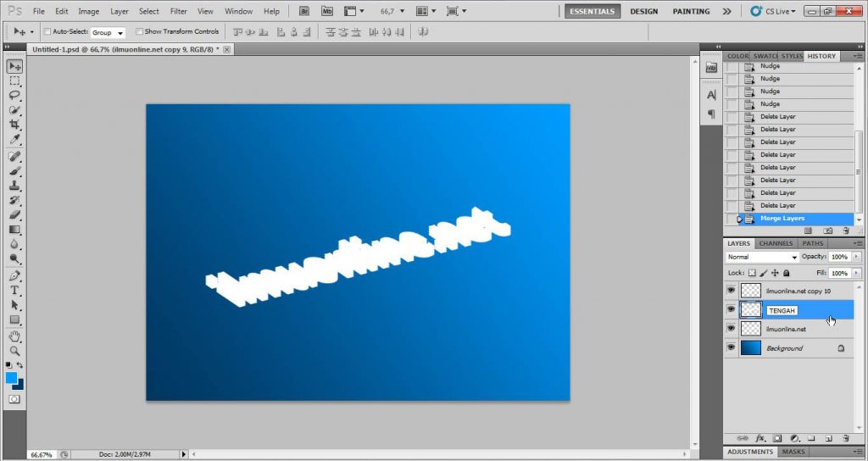
Task: Launch Mini Bridge from the top bar
Action: [327, 11]
